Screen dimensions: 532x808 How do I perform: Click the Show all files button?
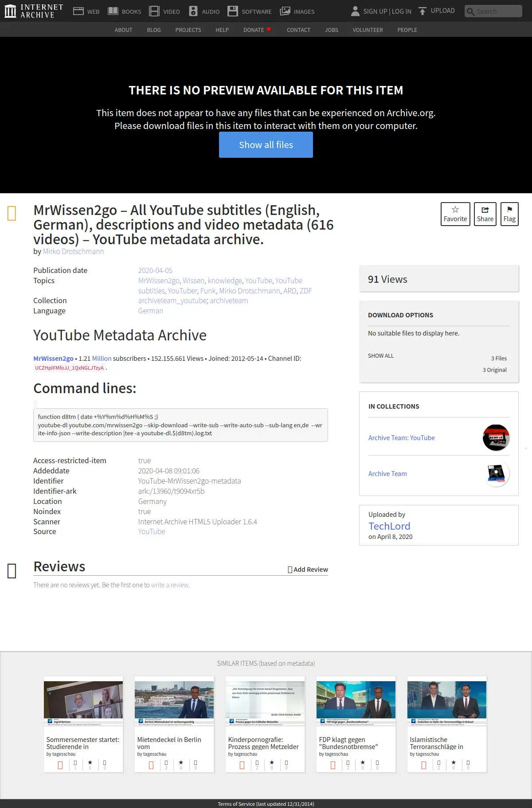coord(266,144)
